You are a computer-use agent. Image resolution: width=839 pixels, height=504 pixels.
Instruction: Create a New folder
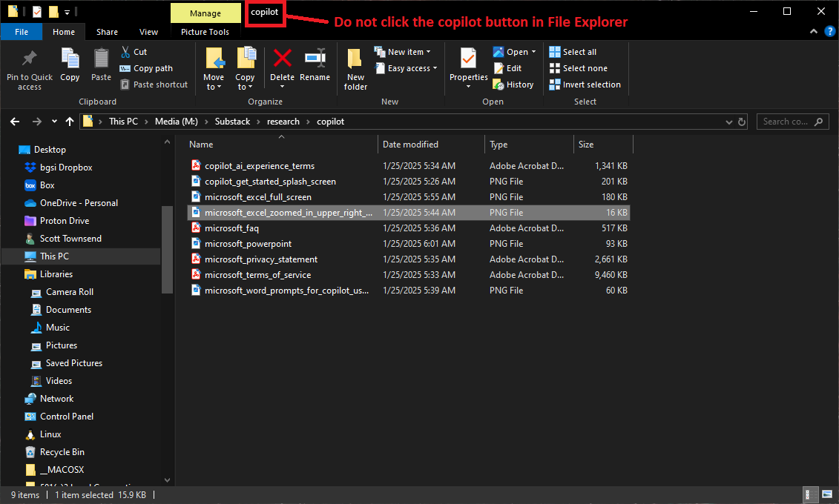355,70
